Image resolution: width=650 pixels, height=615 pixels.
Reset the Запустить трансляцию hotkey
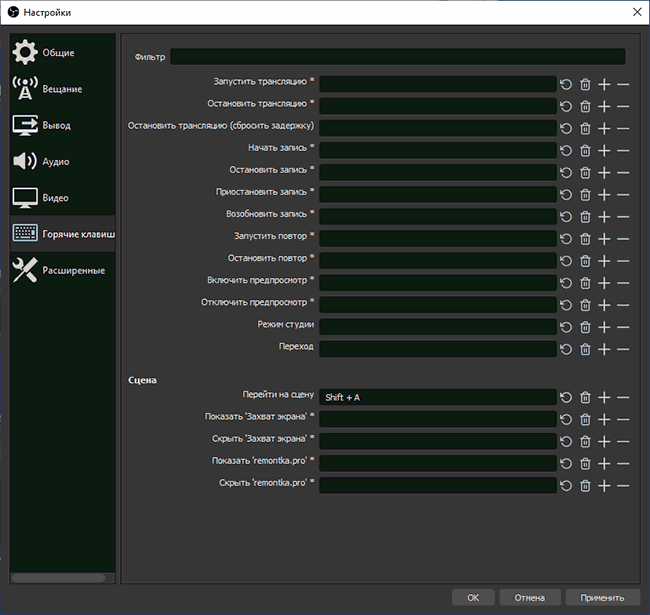pos(566,85)
